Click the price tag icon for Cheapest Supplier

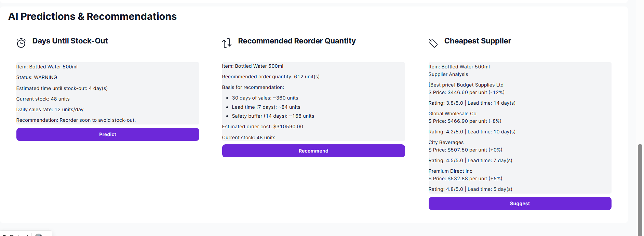[433, 43]
